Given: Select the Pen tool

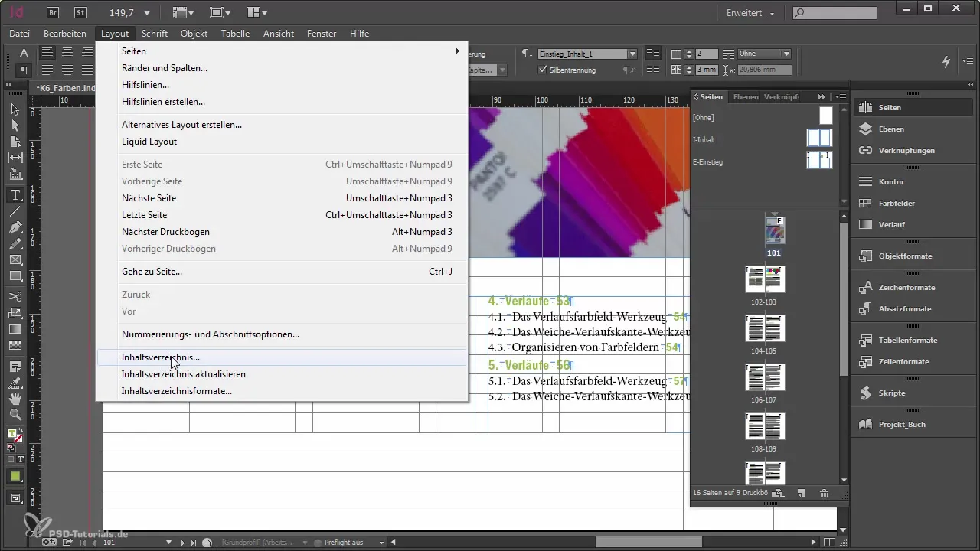Looking at the screenshot, I should (15, 227).
